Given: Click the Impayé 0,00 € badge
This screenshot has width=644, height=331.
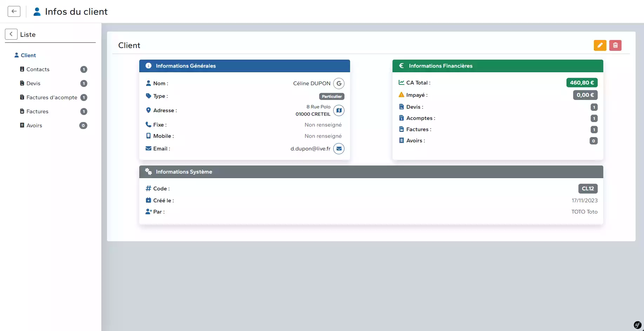Looking at the screenshot, I should point(585,95).
